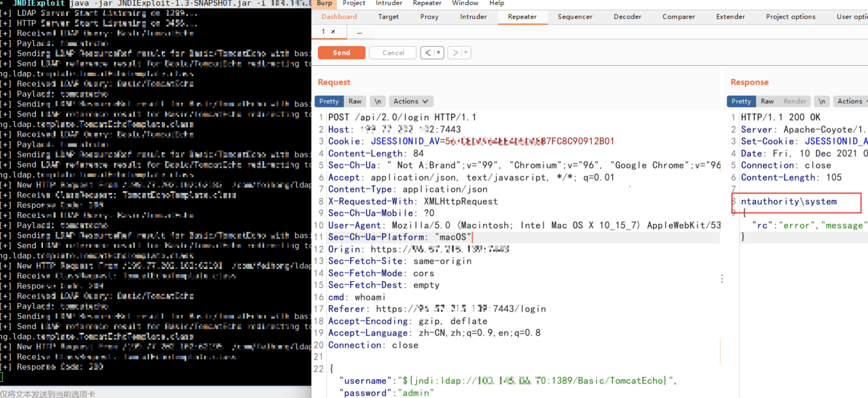This screenshot has height=398, width=868.
Task: Switch to the Target tab
Action: pyautogui.click(x=388, y=16)
